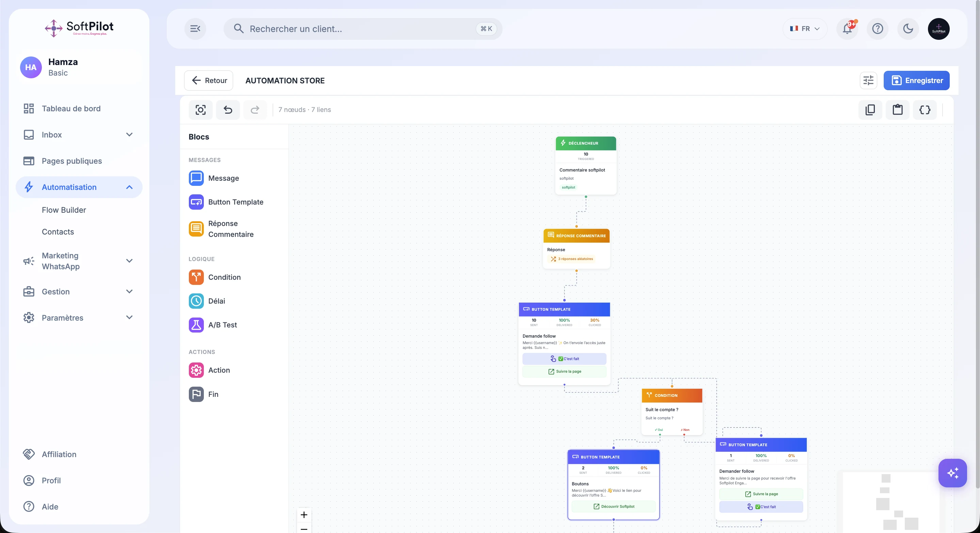Open JSON code braces icon
980x533 pixels.
(925, 110)
